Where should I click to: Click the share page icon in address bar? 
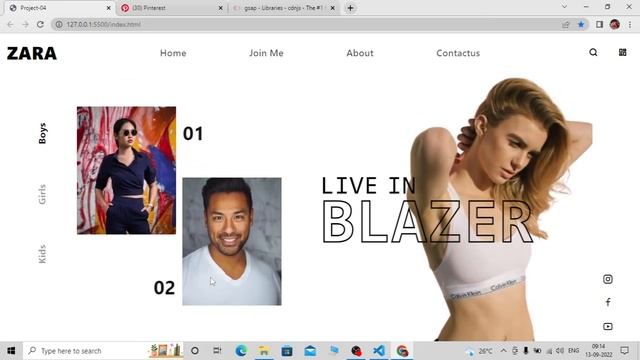(x=565, y=24)
